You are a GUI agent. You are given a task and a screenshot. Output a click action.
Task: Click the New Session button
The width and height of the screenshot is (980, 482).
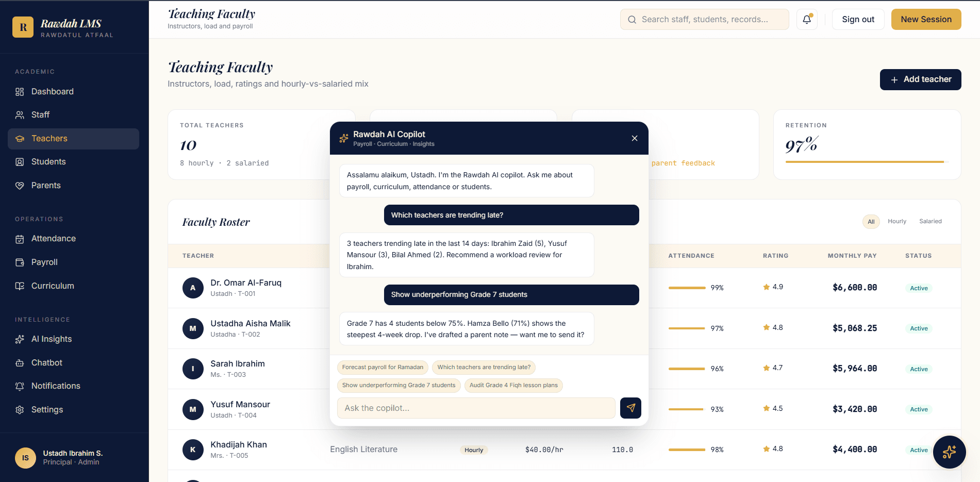pyautogui.click(x=926, y=20)
